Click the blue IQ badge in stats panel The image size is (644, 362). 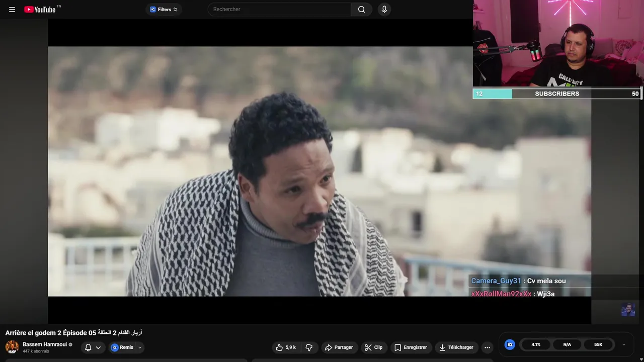click(510, 344)
